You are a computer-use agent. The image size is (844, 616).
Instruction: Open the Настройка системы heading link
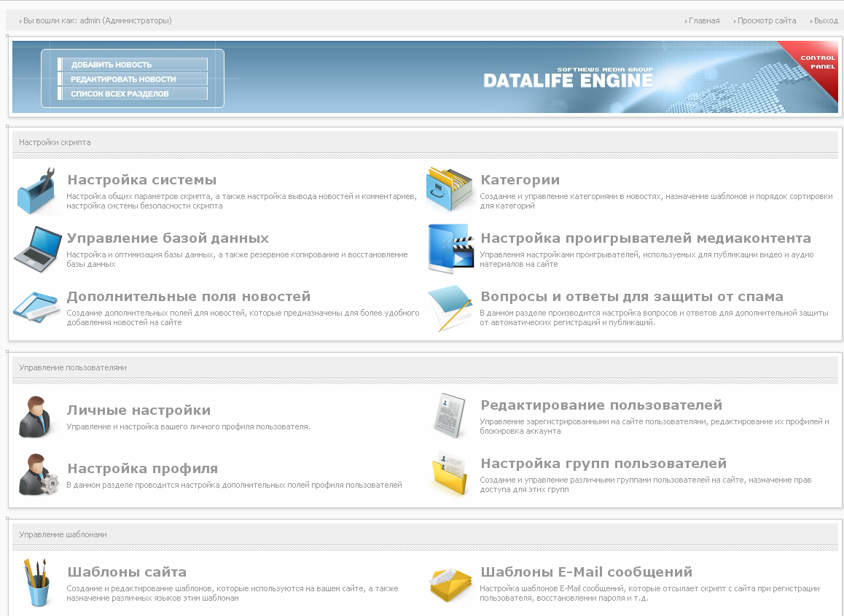pos(141,180)
